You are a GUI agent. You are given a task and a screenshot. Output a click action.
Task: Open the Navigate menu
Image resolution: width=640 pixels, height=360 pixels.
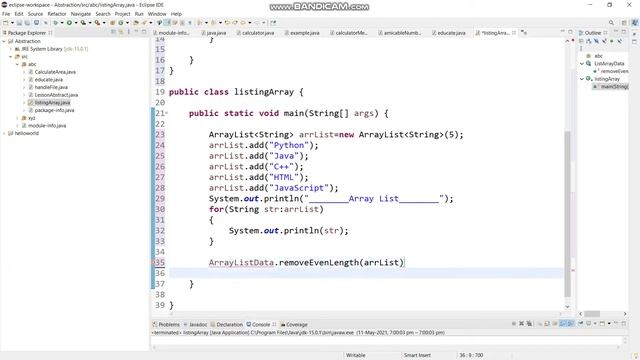coord(81,14)
